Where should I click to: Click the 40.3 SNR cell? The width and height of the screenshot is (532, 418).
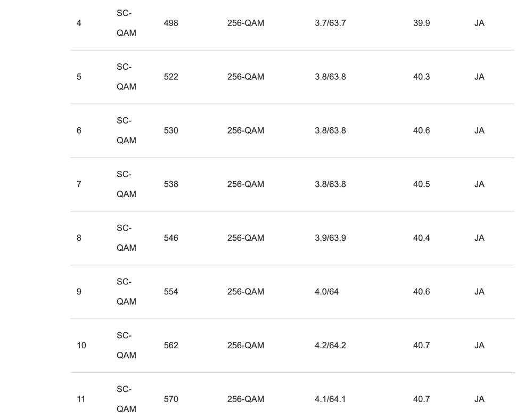[421, 77]
